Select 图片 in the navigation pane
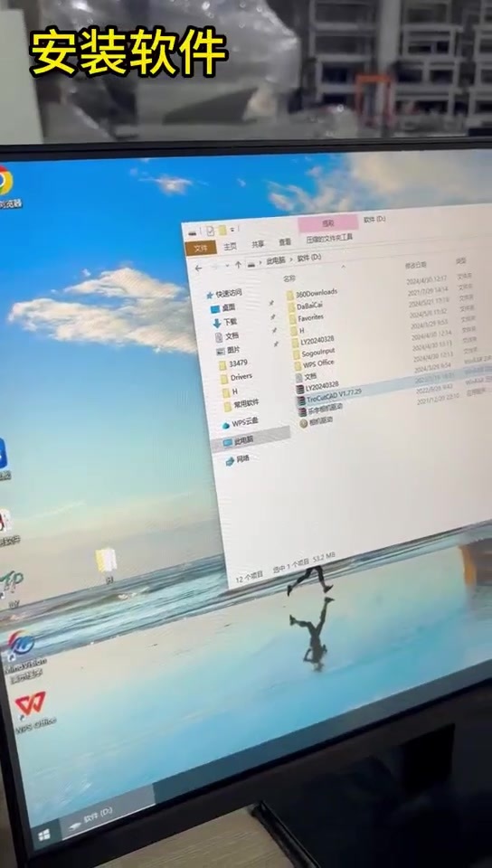Viewport: 492px width, 868px height. pos(228,351)
